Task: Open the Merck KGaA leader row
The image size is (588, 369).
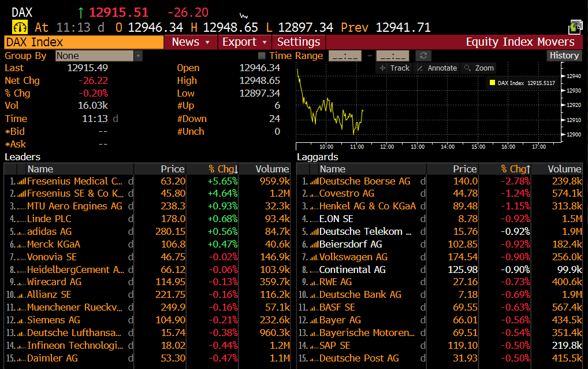Action: tap(147, 245)
